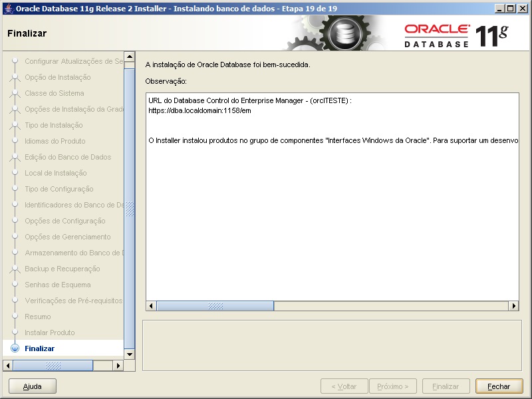Select Opções de Instalação da Grade step
This screenshot has height=399, width=532.
pos(74,109)
